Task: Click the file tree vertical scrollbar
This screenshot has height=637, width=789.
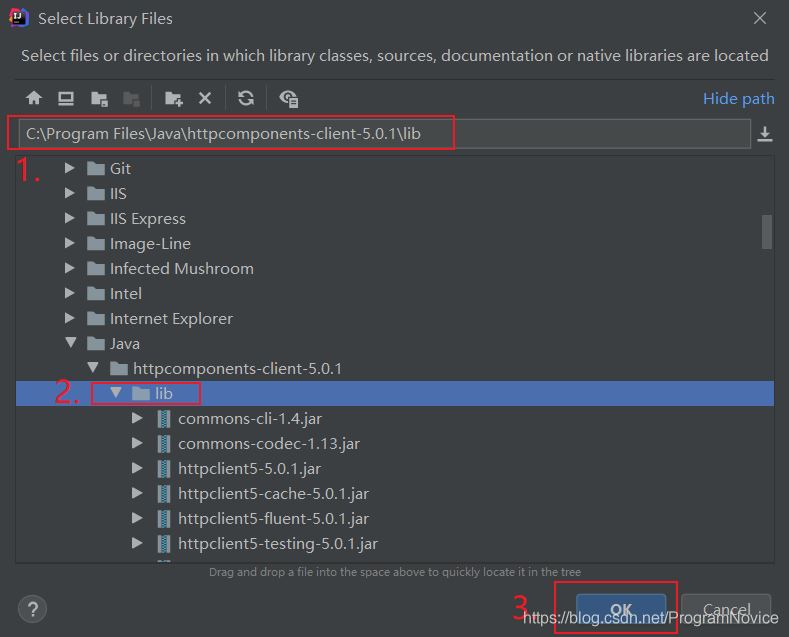Action: pyautogui.click(x=766, y=232)
